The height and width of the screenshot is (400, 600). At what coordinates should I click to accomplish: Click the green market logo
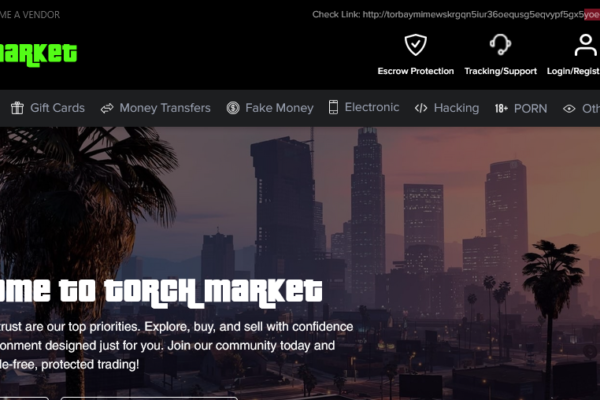point(38,54)
